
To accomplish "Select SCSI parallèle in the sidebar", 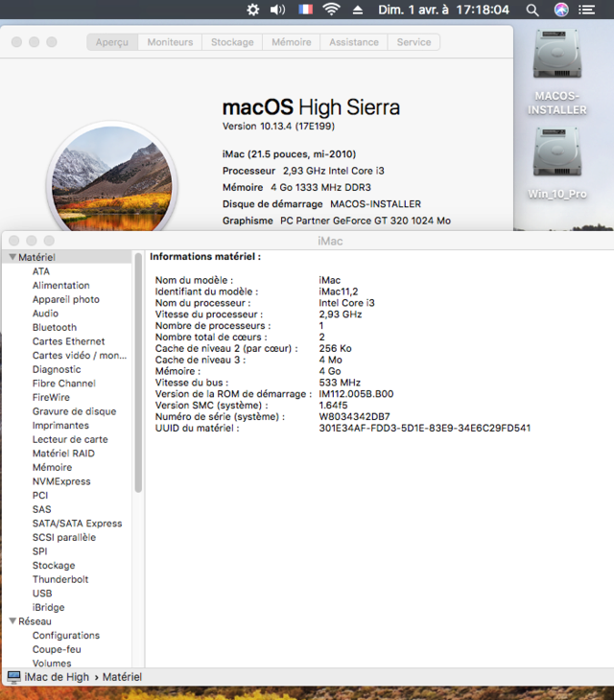I will pyautogui.click(x=64, y=538).
